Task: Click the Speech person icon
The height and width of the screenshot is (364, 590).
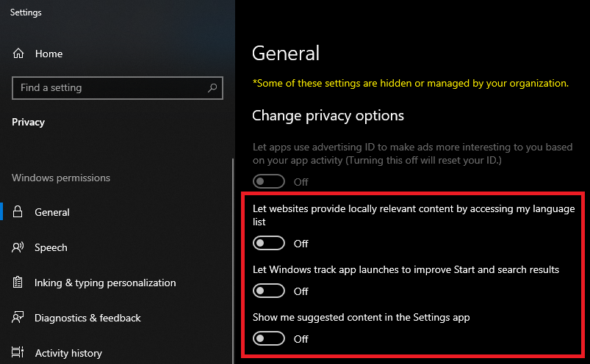Action: coord(18,247)
